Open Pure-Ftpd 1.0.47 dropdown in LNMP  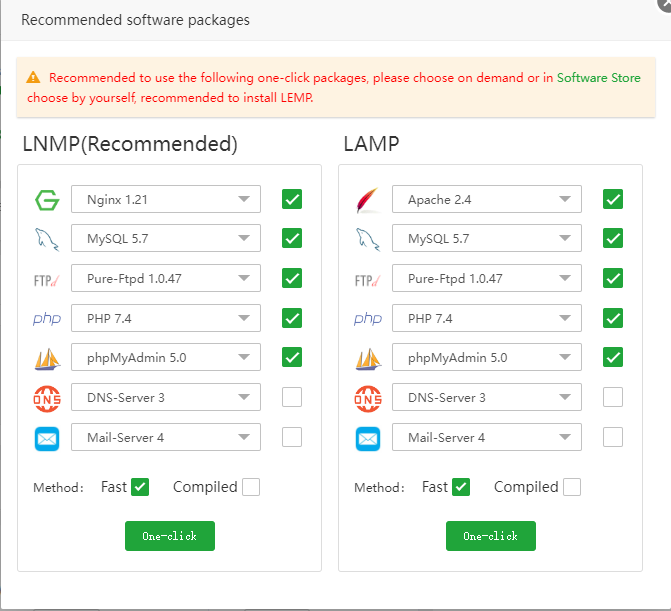166,278
